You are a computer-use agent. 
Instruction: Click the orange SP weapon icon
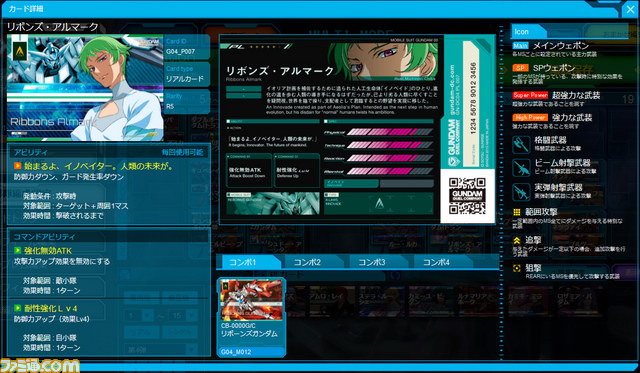pyautogui.click(x=520, y=68)
